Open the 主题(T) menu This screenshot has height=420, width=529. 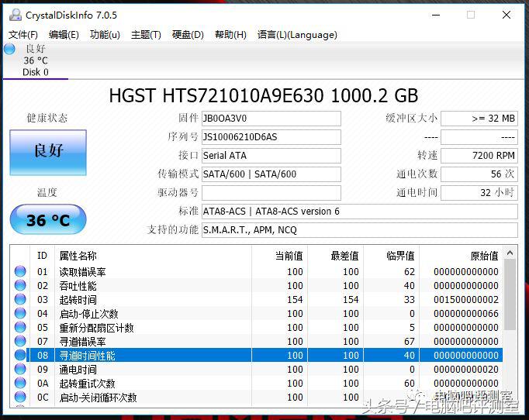point(146,35)
